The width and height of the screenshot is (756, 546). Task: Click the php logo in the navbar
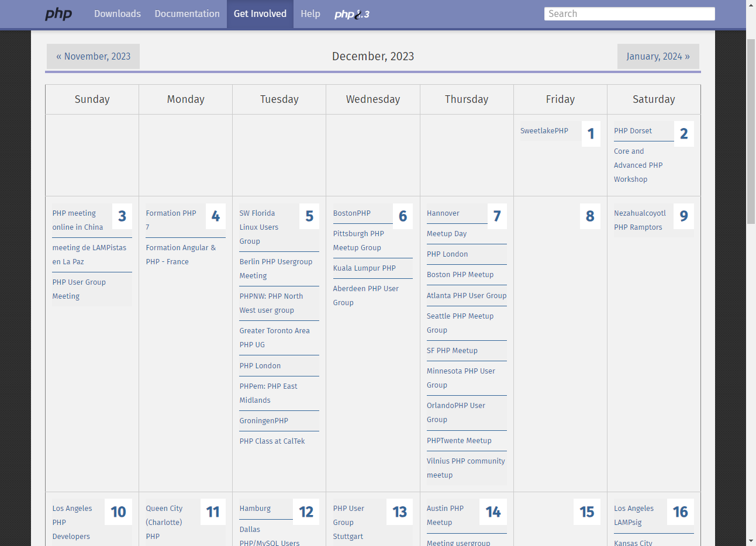click(x=58, y=14)
